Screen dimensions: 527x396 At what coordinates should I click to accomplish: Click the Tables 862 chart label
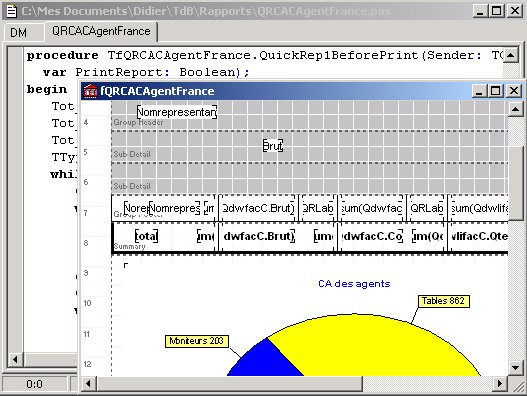(444, 301)
